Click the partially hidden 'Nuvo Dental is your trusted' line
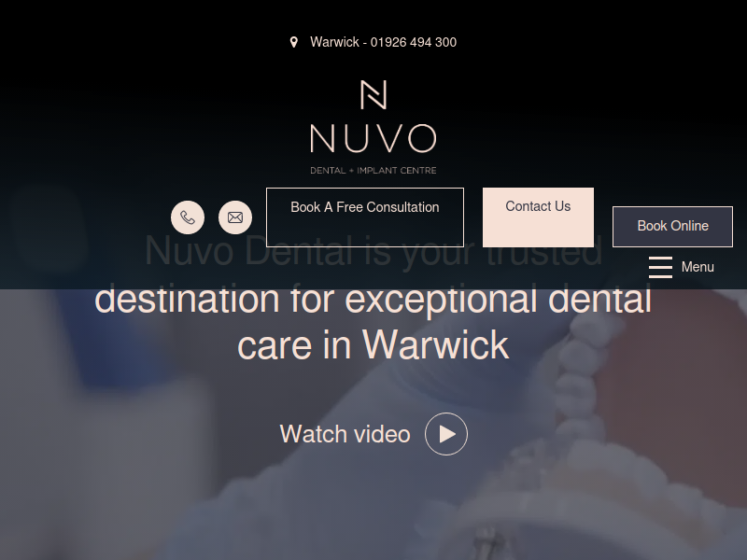747x560 pixels. pyautogui.click(x=373, y=251)
